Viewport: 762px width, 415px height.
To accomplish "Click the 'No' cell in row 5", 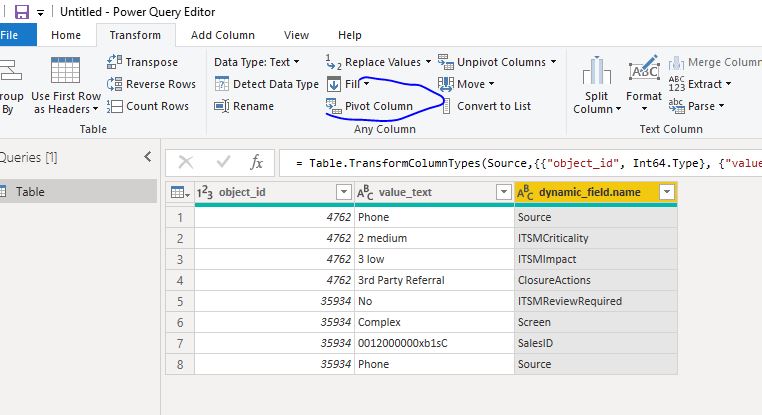I will [434, 301].
